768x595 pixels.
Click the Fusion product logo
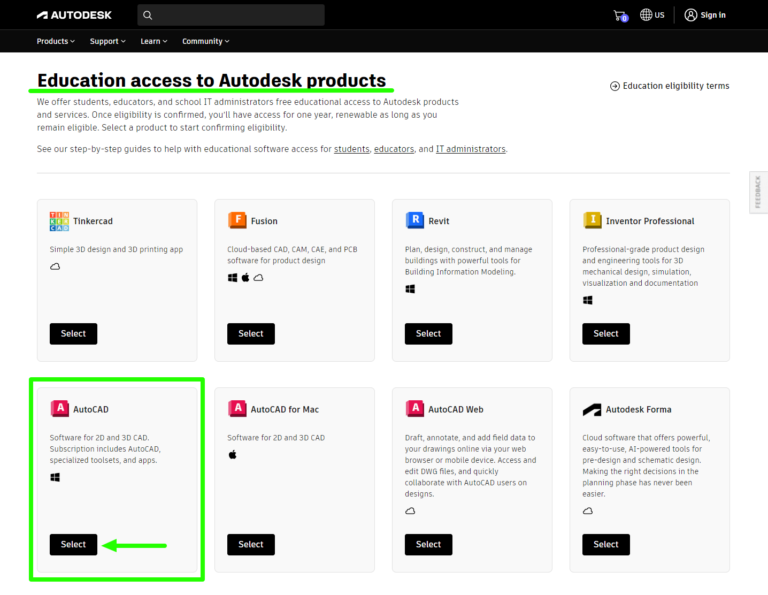[237, 220]
